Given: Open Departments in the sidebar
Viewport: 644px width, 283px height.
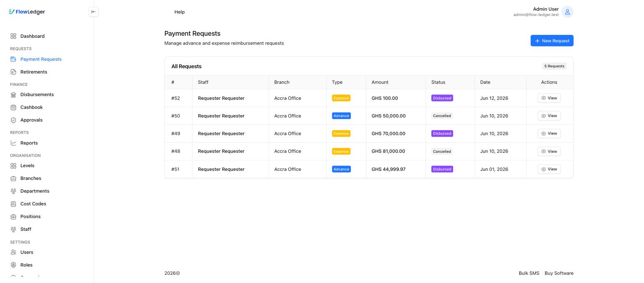Looking at the screenshot, I should (35, 191).
